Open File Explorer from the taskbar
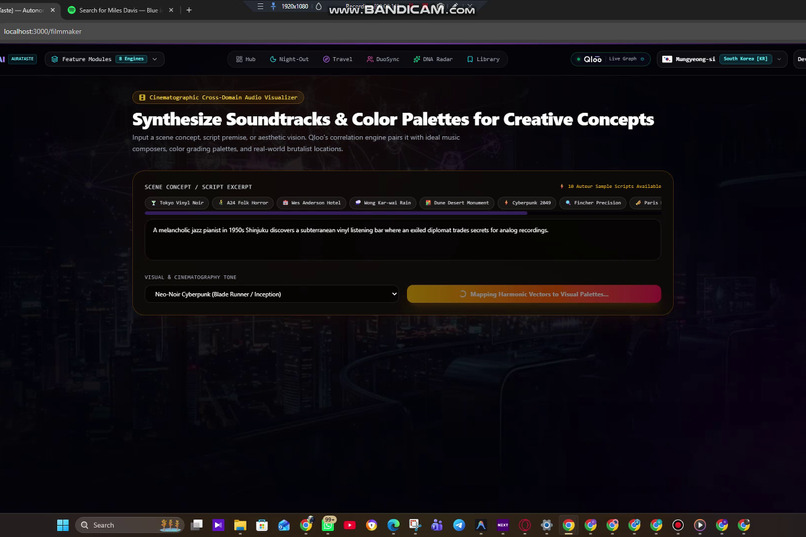The height and width of the screenshot is (537, 806). 240,525
